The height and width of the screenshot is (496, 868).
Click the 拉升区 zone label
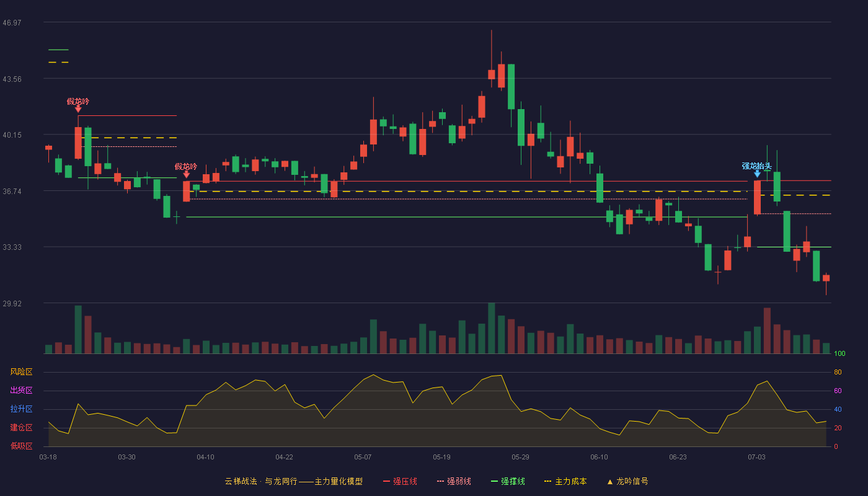(x=21, y=409)
